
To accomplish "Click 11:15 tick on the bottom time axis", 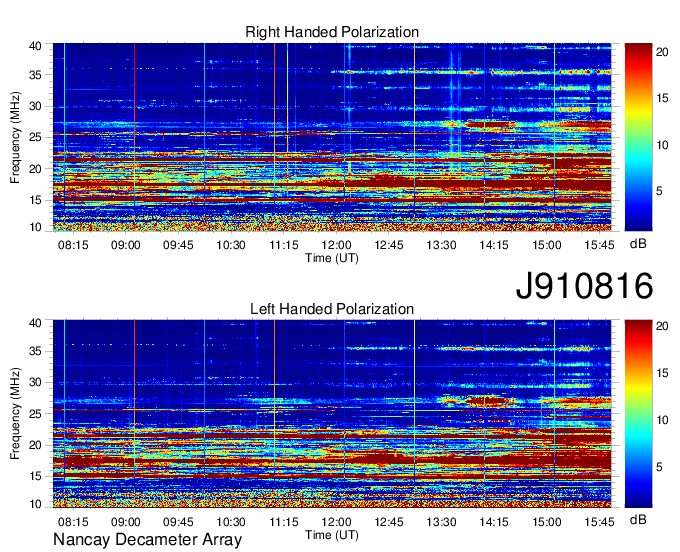I will pos(284,522).
